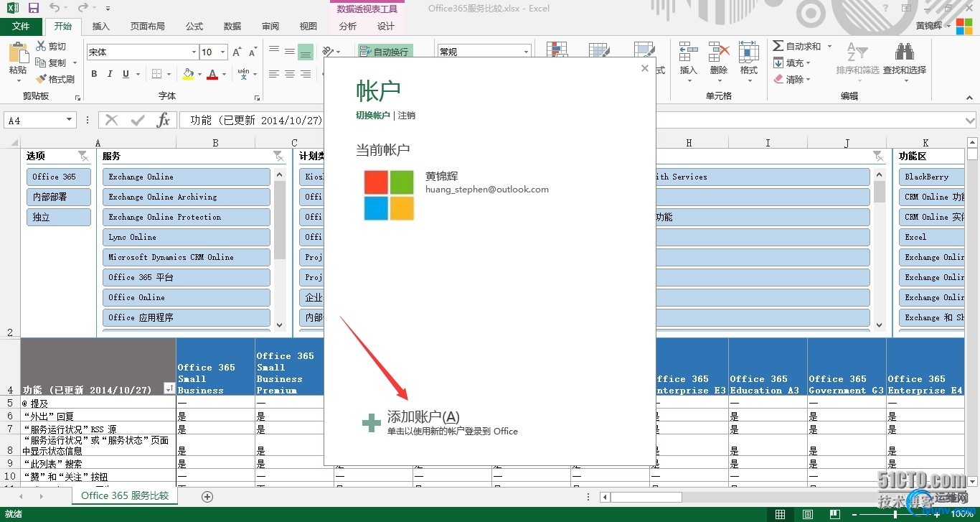Click the AutoSum sigma icon
This screenshot has width=980, height=522.
coord(778,46)
